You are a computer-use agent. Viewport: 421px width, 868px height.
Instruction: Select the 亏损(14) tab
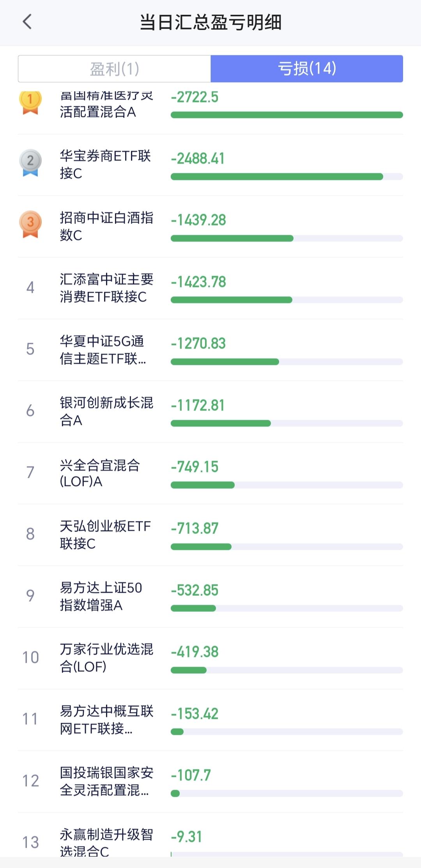[x=307, y=69]
